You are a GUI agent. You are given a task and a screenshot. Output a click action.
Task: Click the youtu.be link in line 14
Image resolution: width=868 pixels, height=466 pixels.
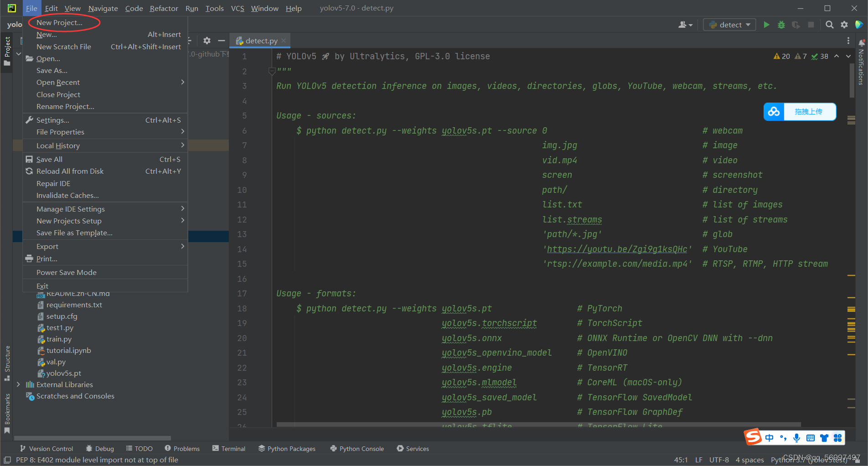[x=617, y=249]
